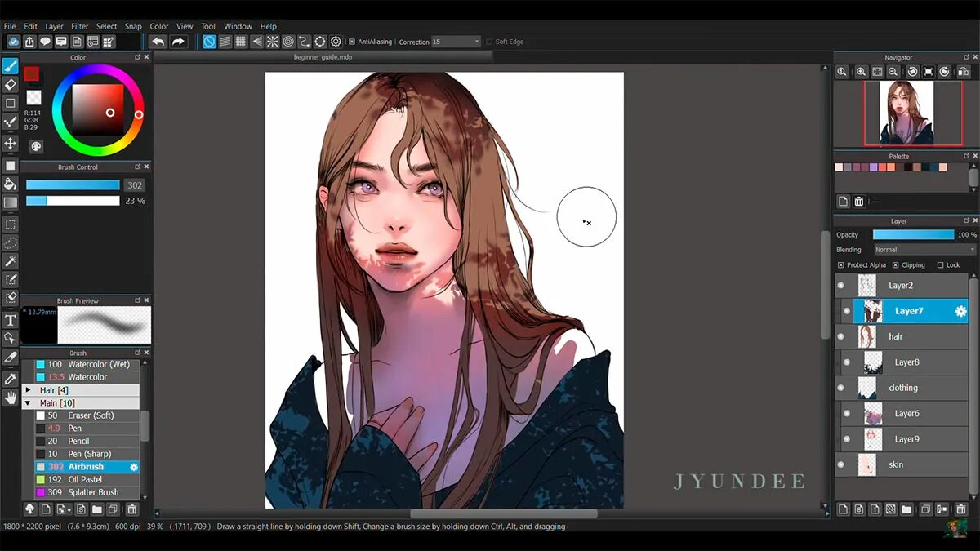Open the File menu

pos(10,26)
